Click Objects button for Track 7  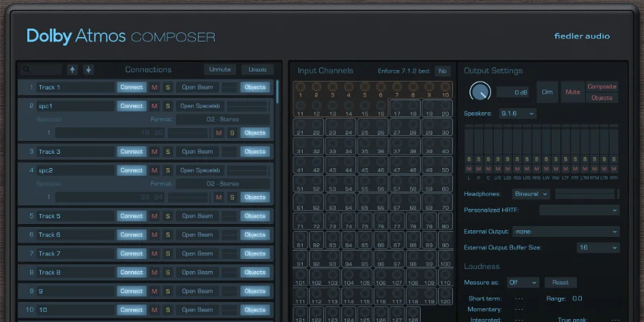click(255, 253)
